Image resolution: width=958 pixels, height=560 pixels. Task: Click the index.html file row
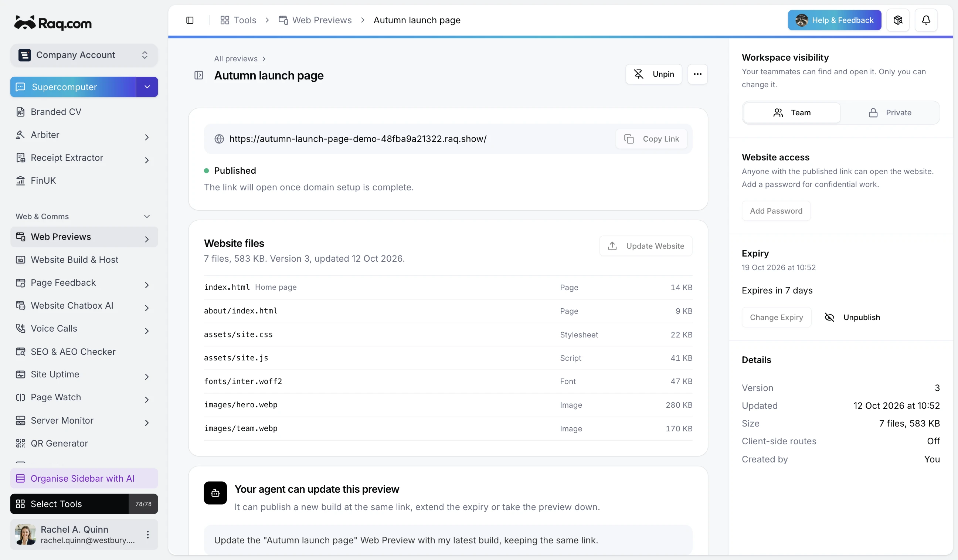pos(448,287)
